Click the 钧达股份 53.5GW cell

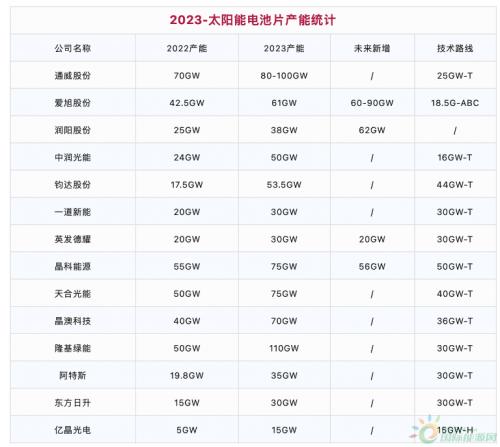tap(284, 185)
